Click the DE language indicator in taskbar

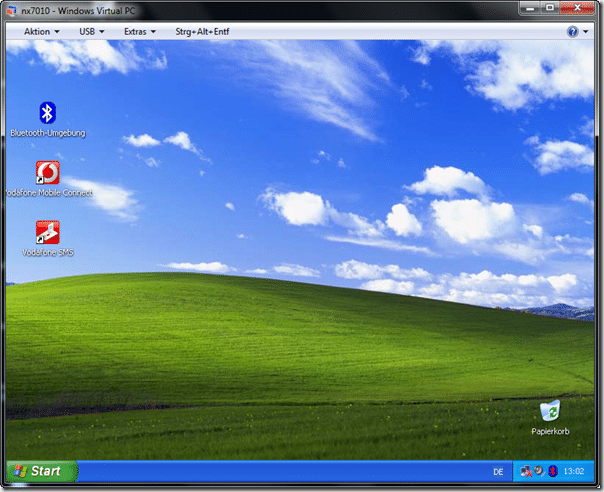(498, 472)
